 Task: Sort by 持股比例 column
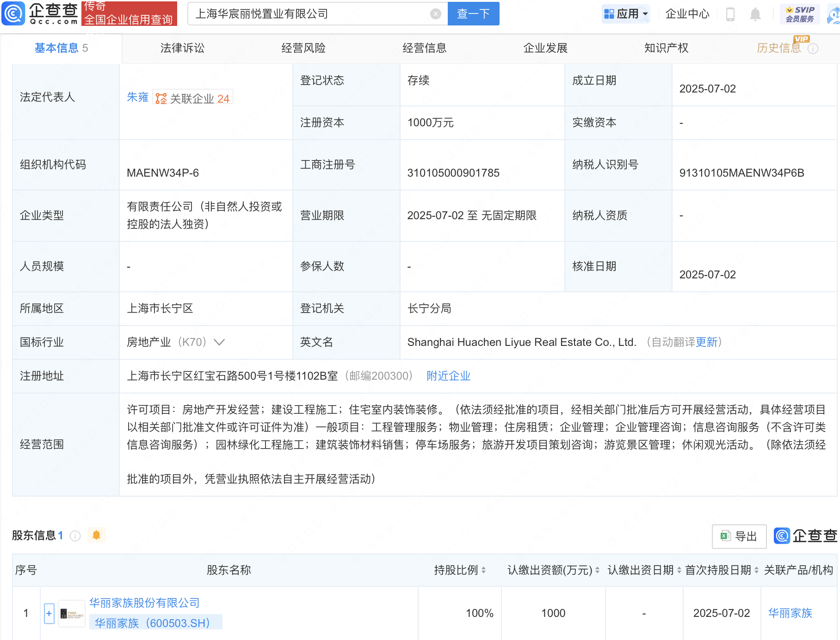484,570
